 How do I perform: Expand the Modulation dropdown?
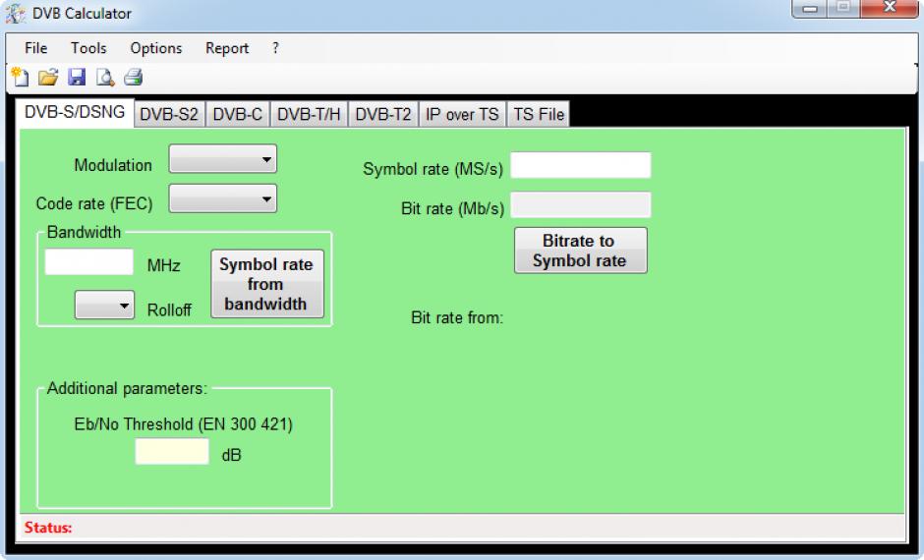tap(223, 159)
